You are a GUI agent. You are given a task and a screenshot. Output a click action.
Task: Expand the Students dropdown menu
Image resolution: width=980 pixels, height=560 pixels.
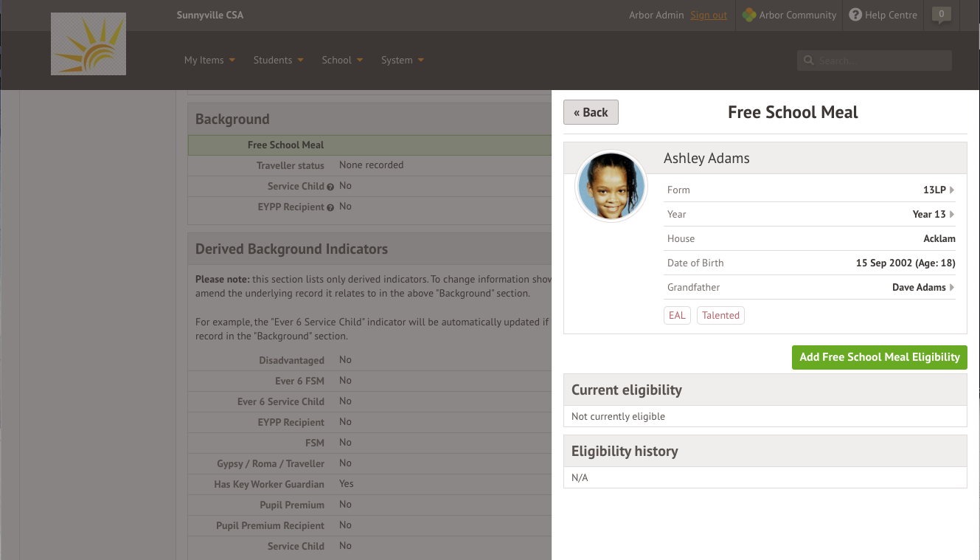coord(278,61)
